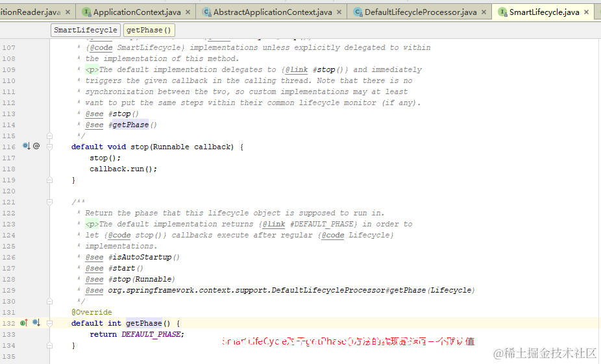Collapse the stop method at line 116
This screenshot has width=601, height=364.
click(49, 147)
